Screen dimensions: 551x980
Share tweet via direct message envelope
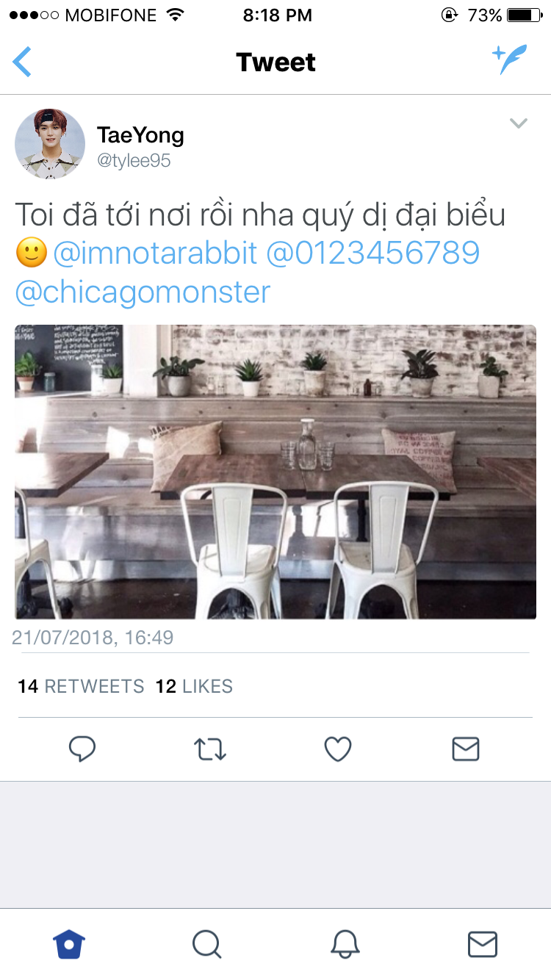click(466, 749)
